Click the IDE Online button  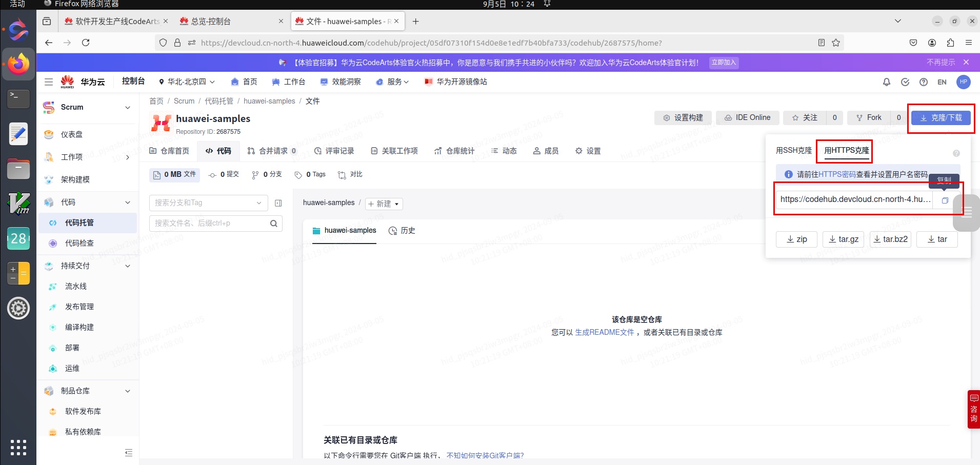[x=747, y=118]
